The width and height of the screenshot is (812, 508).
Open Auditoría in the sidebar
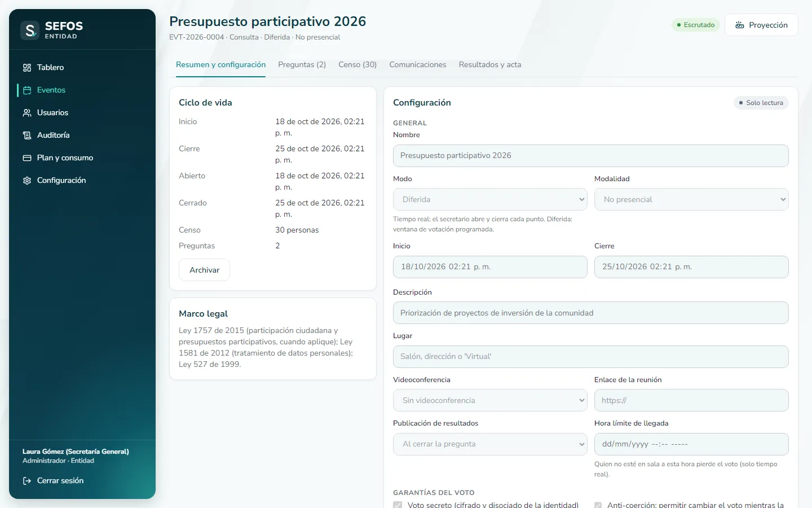click(x=82, y=135)
